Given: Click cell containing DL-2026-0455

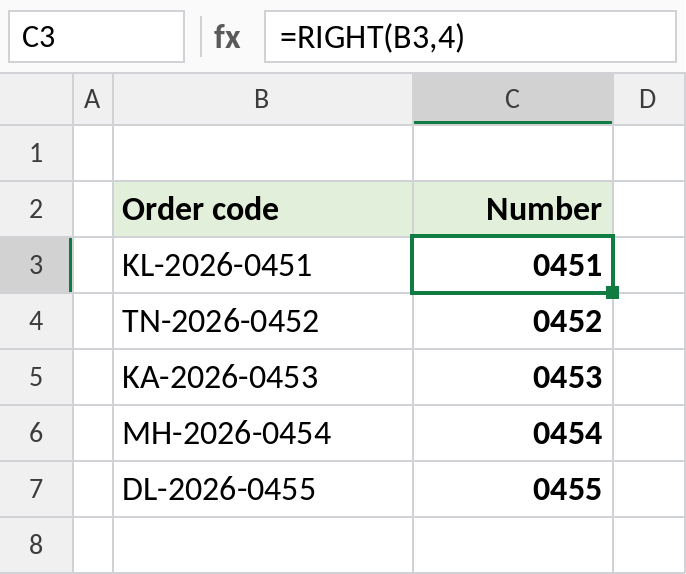Looking at the screenshot, I should [262, 489].
